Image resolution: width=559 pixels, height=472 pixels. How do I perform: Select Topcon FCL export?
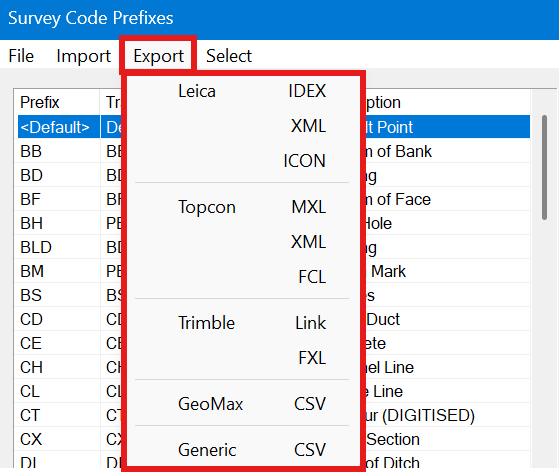click(x=243, y=277)
